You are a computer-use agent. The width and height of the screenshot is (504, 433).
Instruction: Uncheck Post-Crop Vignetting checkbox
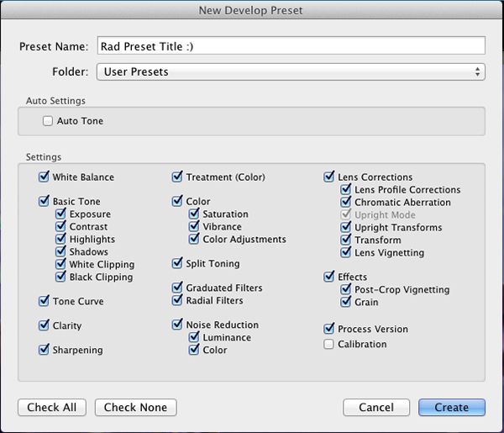(x=345, y=289)
